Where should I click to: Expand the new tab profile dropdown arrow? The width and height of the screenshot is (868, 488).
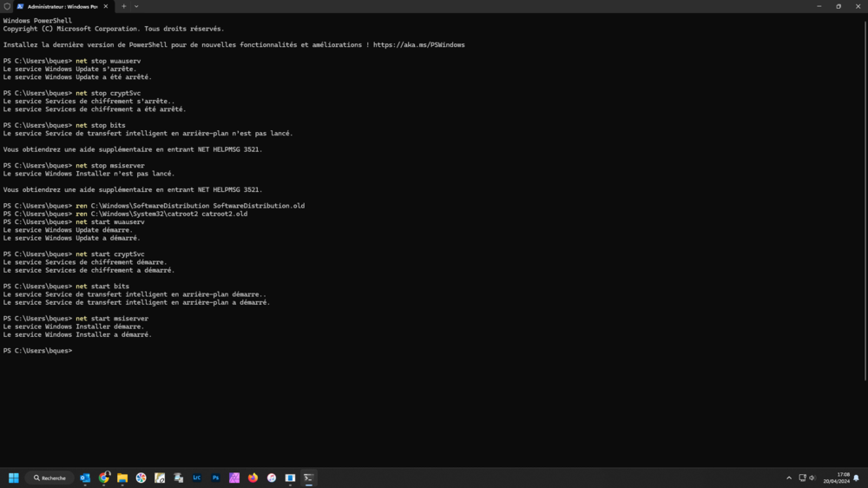(136, 7)
